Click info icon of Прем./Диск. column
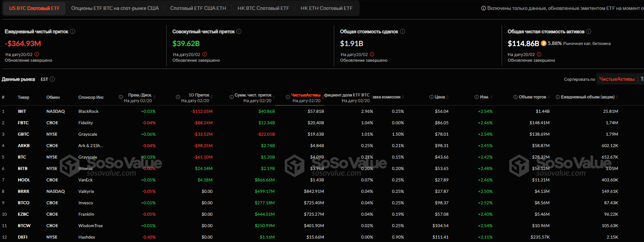 [121, 97]
